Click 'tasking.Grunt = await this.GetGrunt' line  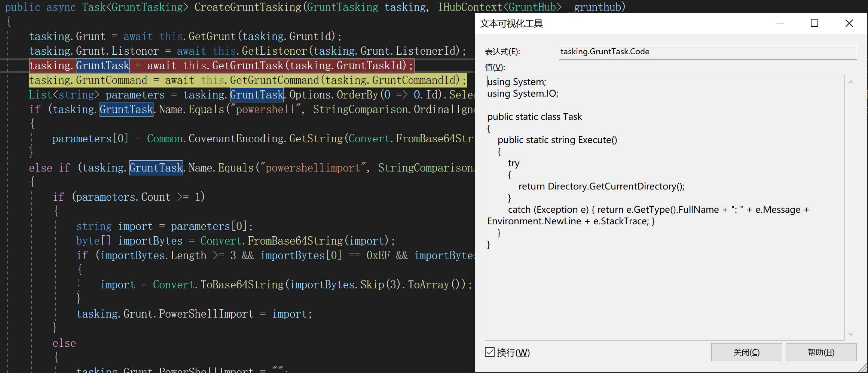pos(185,36)
